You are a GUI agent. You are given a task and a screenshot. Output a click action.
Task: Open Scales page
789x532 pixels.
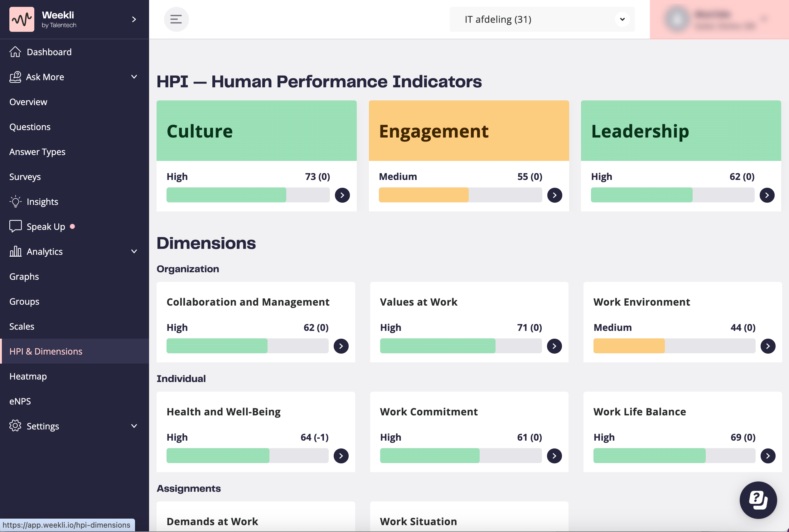(22, 326)
